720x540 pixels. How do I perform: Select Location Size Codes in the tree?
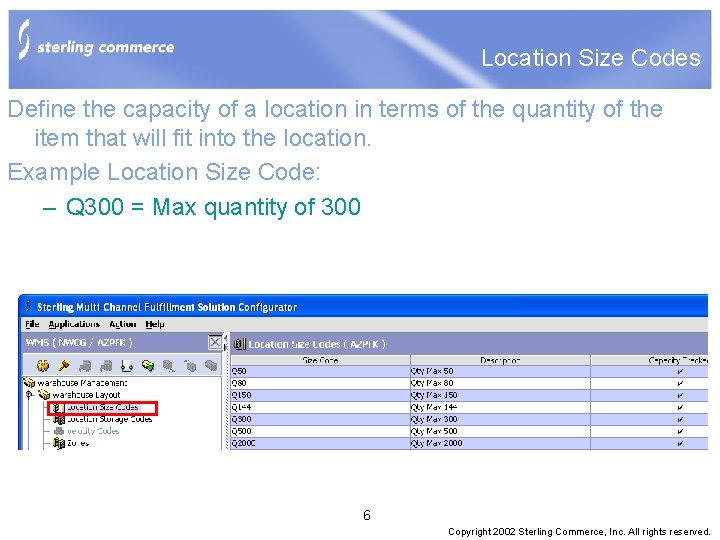tap(102, 407)
